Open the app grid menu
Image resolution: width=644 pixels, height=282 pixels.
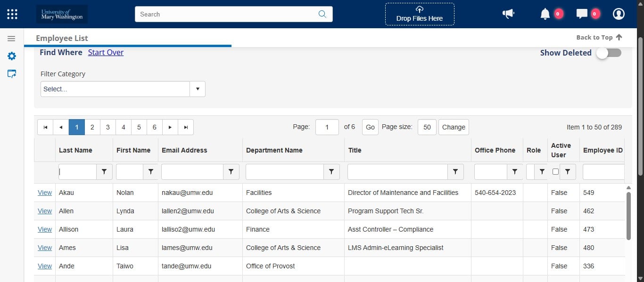(x=12, y=14)
